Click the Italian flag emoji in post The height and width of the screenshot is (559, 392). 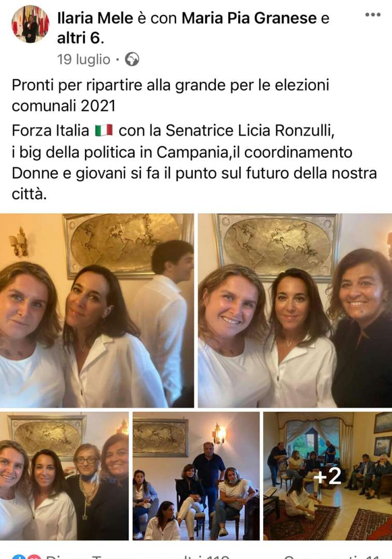[104, 130]
